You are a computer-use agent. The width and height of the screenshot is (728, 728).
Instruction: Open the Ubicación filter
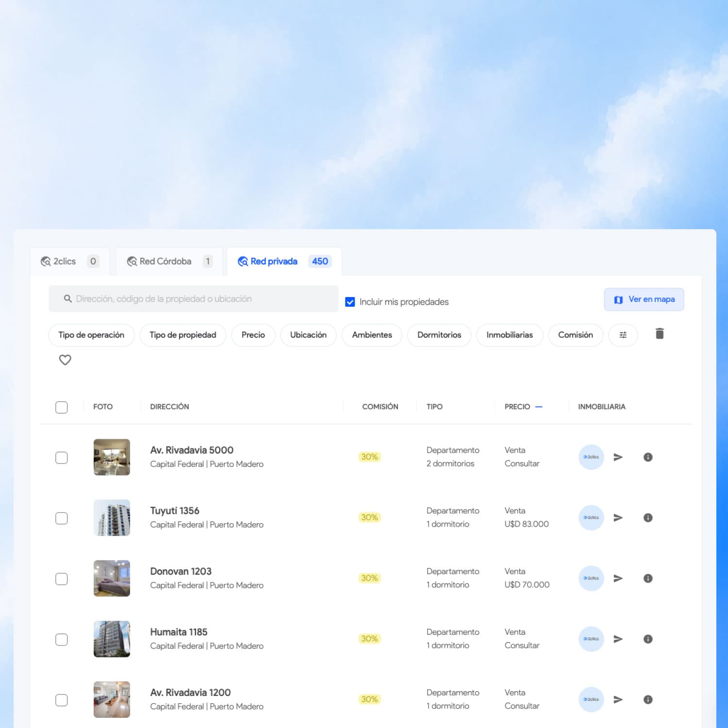point(308,335)
